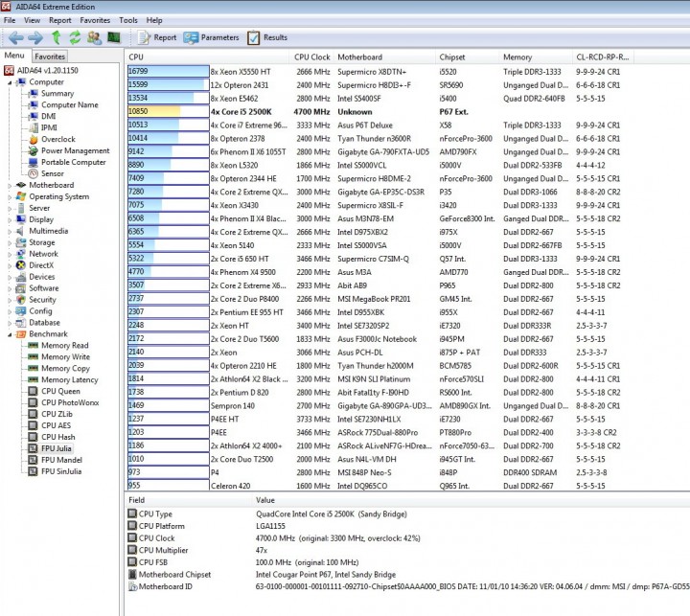Expand the Display tree node
Viewport: 690px width, 616px height.
[10, 219]
